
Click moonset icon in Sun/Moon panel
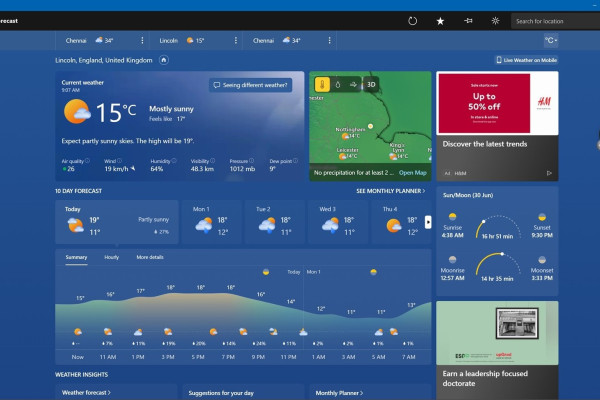[x=542, y=260]
